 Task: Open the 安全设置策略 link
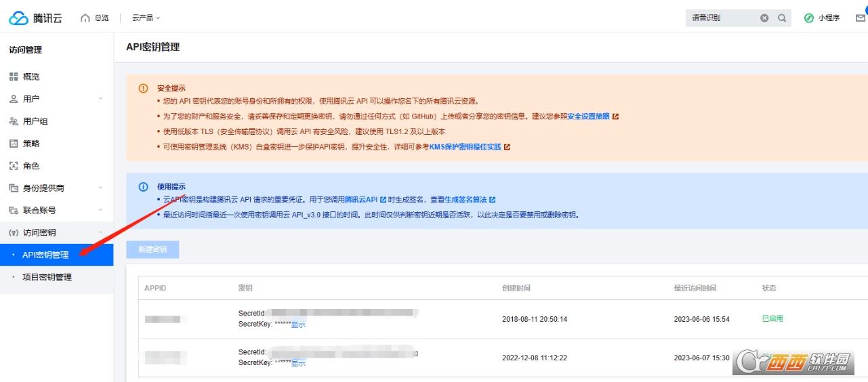[x=588, y=116]
